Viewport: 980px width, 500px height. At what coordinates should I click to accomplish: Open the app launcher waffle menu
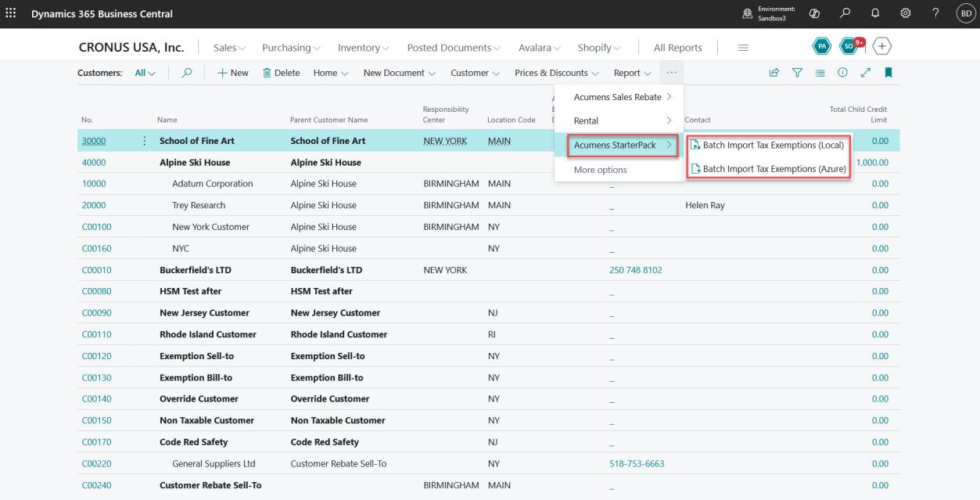10,13
